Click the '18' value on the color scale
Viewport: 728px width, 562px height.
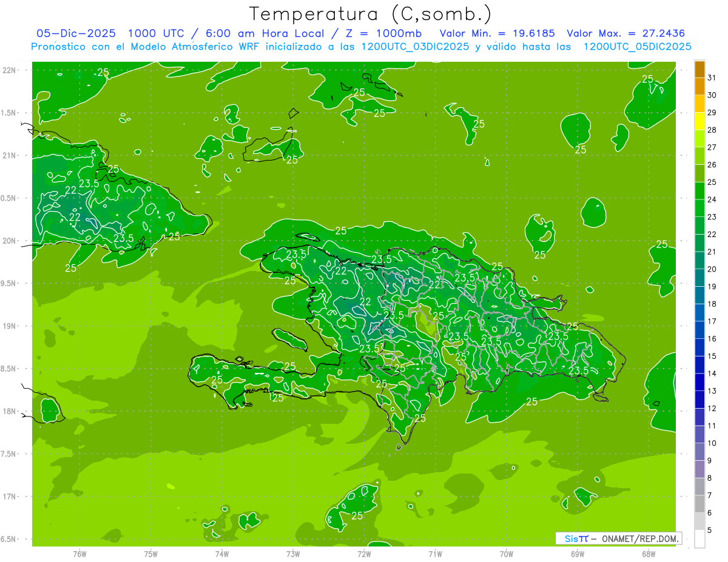[x=712, y=304]
